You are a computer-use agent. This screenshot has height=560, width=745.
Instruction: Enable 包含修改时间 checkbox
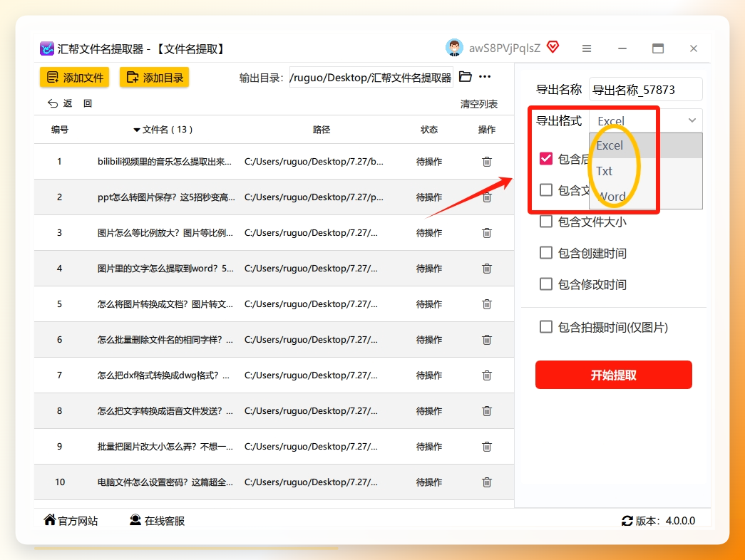[x=546, y=284]
